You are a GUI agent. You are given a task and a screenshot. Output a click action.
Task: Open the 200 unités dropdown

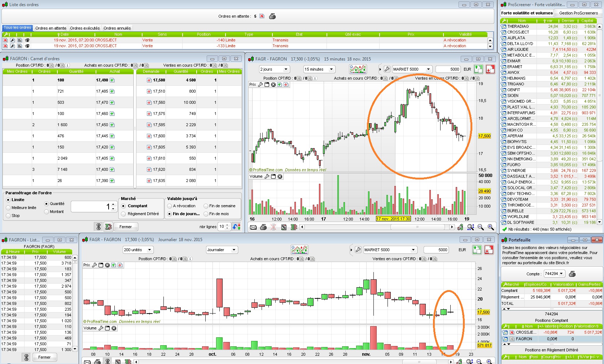[x=138, y=250]
